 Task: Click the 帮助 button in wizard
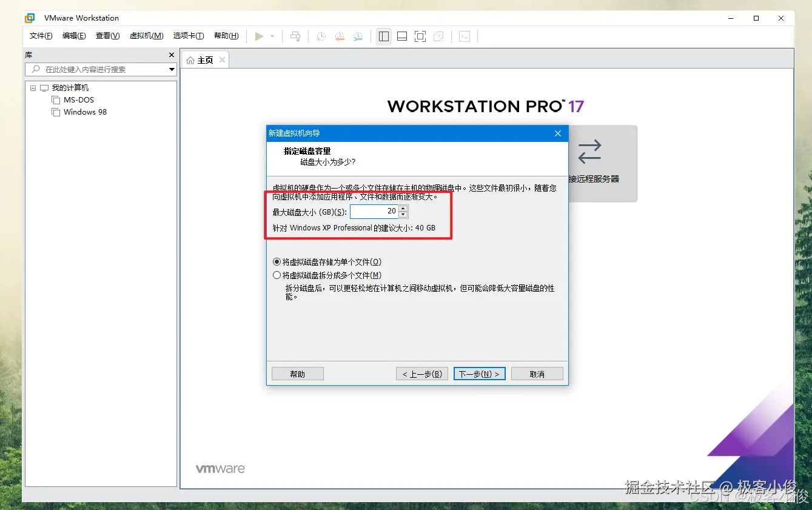click(x=298, y=374)
